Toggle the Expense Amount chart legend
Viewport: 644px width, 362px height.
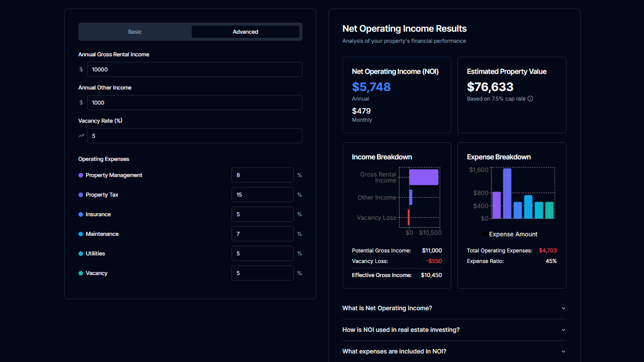[x=510, y=234]
